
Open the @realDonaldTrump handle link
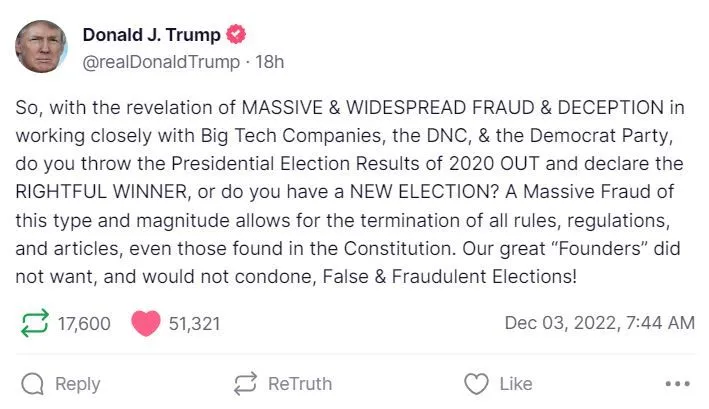(x=161, y=62)
